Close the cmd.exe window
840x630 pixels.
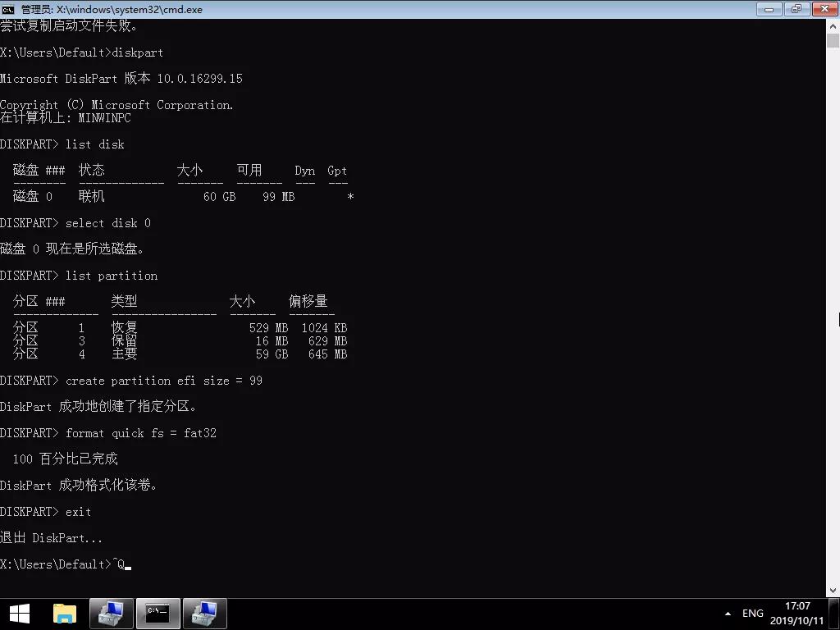point(821,9)
